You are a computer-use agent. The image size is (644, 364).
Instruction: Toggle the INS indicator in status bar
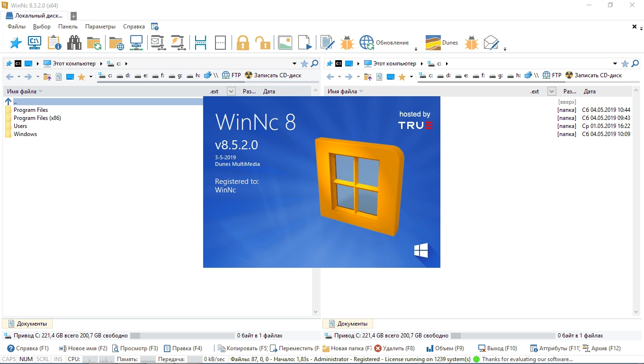[58, 359]
